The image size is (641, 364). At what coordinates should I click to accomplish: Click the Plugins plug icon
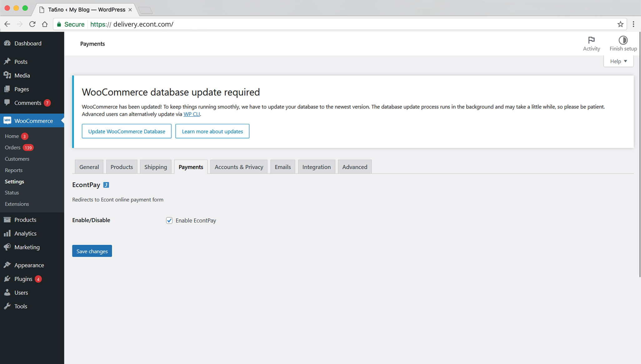7,279
